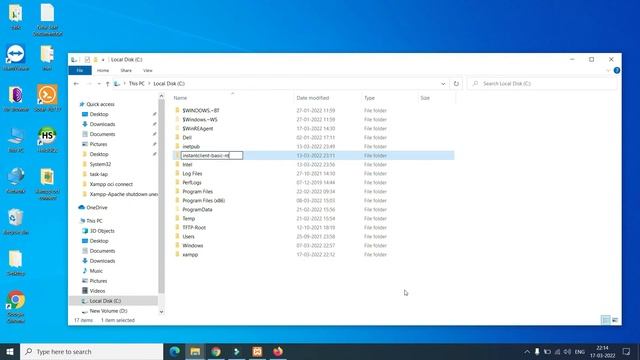Click the Type here to search box
The image size is (640, 360).
pyautogui.click(x=91, y=351)
